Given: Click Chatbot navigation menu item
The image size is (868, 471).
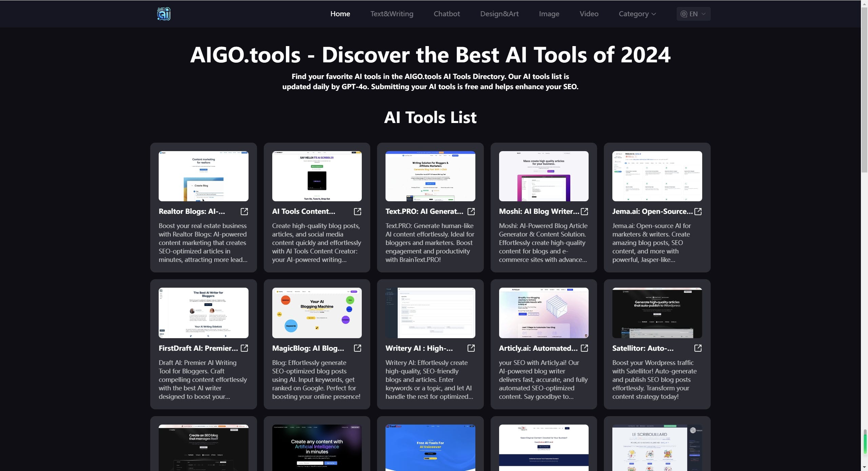Looking at the screenshot, I should (446, 13).
